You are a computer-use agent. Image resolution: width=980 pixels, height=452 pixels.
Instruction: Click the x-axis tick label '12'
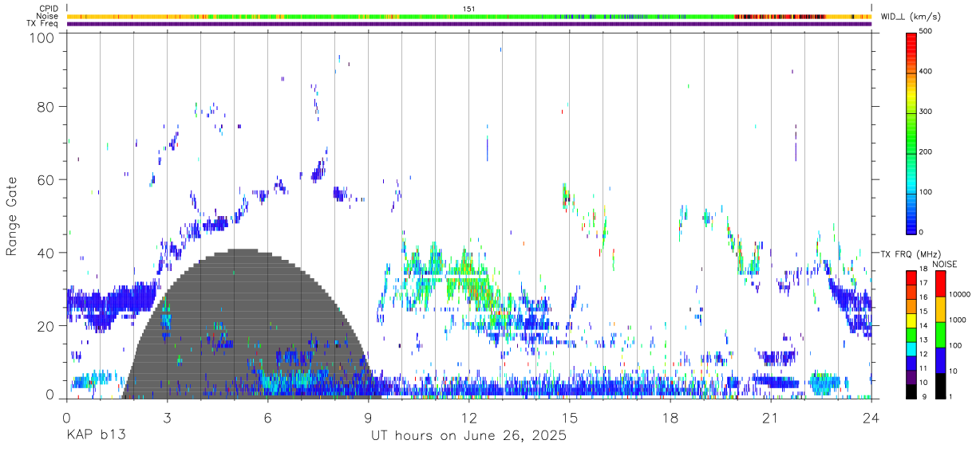[469, 418]
